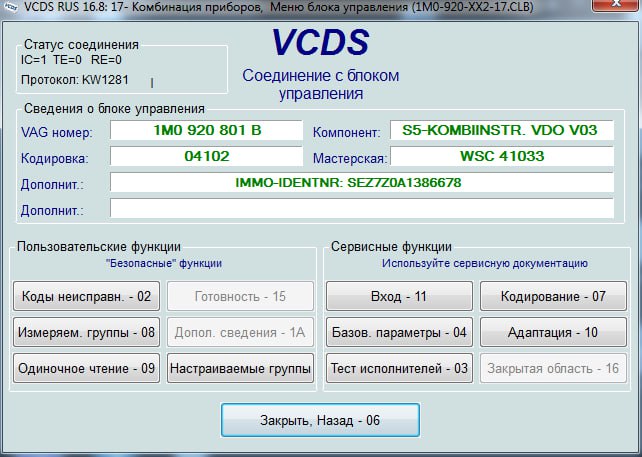Image resolution: width=642 pixels, height=457 pixels.
Task: Click the disabled Закрытая область - 16 button
Action: pyautogui.click(x=553, y=368)
